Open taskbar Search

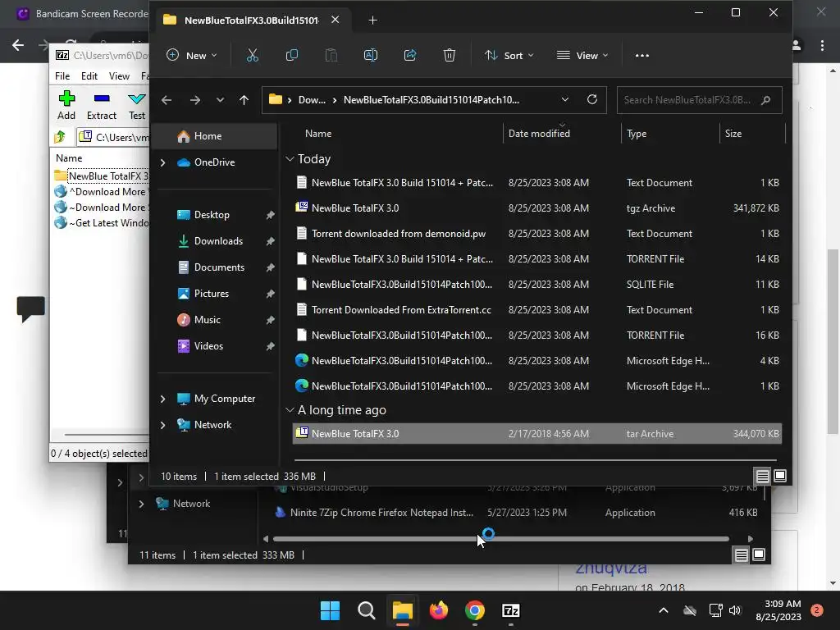(x=367, y=610)
